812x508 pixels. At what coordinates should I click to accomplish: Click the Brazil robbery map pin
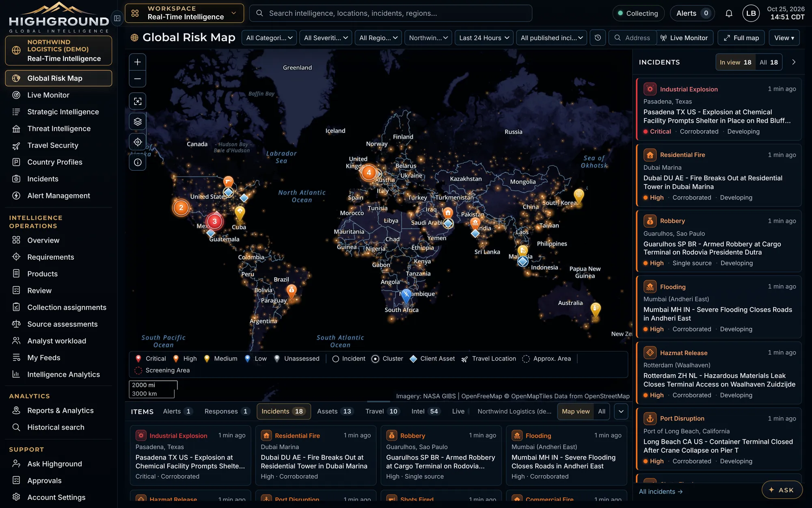292,291
